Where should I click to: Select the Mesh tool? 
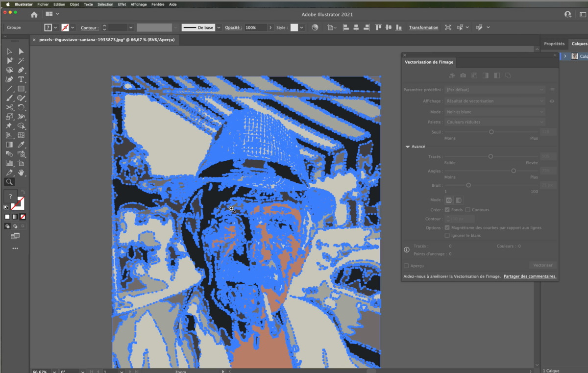click(21, 135)
